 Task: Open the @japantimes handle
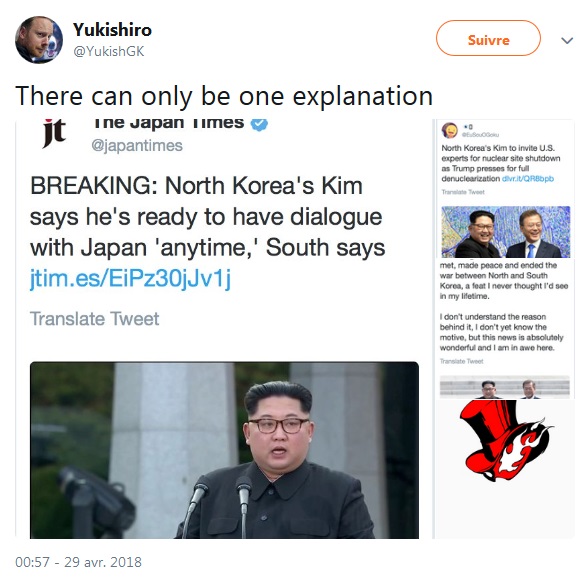[x=137, y=145]
